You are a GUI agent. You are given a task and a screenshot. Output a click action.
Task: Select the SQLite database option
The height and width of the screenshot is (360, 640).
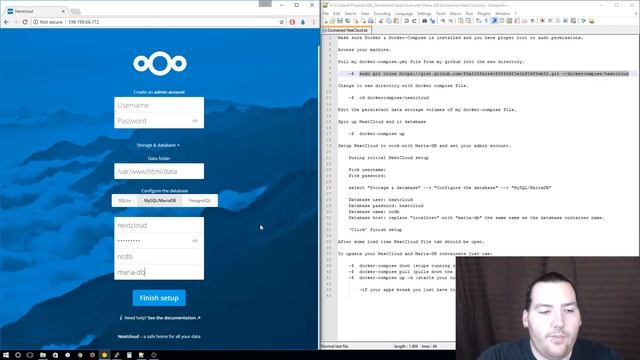(125, 200)
